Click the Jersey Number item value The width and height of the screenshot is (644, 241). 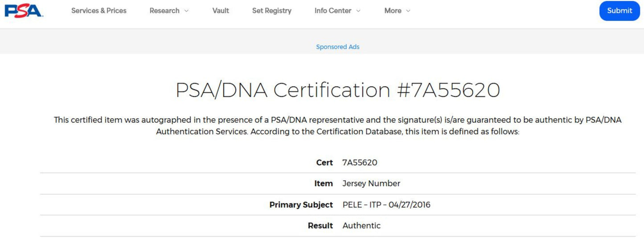coord(371,183)
